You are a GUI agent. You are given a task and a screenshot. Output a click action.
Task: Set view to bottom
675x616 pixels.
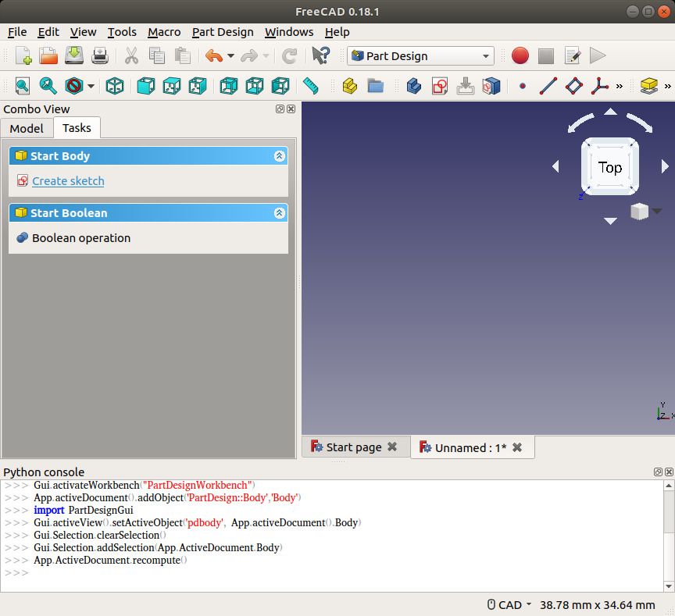coord(255,86)
